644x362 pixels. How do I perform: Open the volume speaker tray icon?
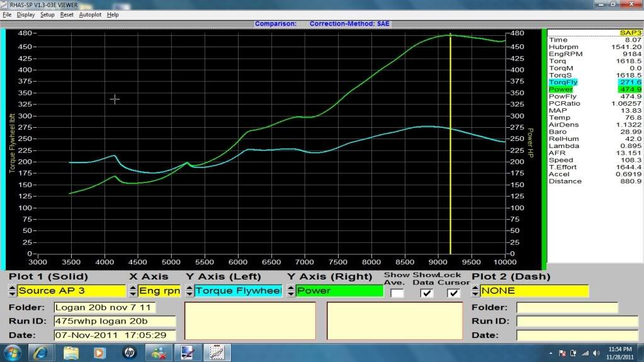pyautogui.click(x=596, y=353)
